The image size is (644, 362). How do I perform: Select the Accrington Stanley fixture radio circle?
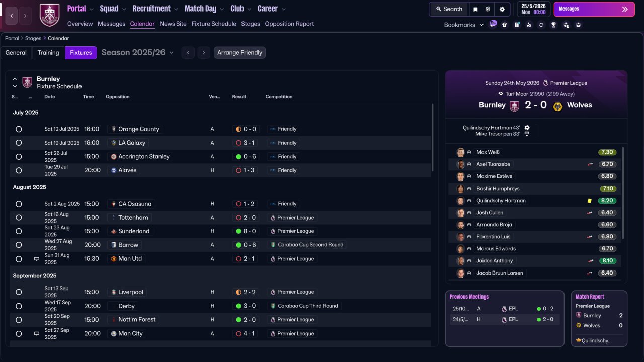coord(19,157)
